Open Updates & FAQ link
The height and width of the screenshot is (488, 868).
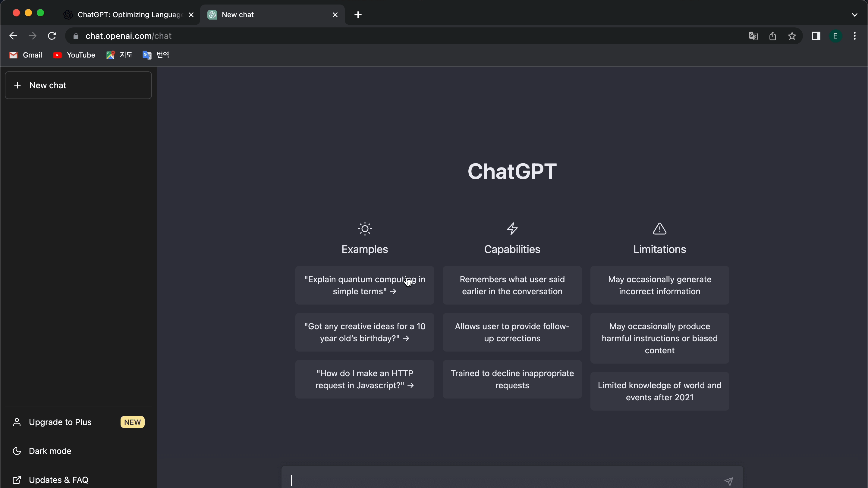pyautogui.click(x=78, y=480)
